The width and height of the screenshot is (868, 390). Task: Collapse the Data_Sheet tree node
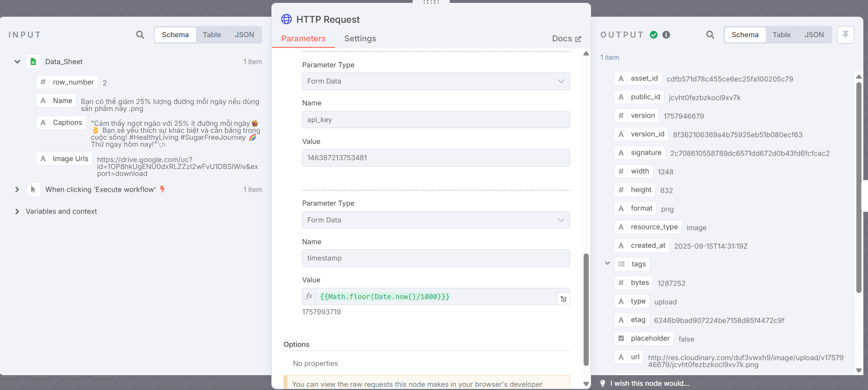[x=17, y=61]
